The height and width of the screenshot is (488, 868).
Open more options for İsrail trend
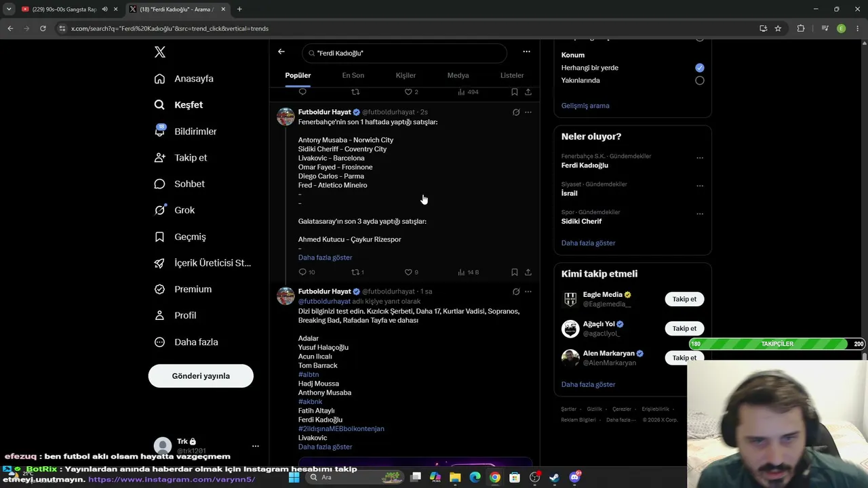click(x=700, y=186)
